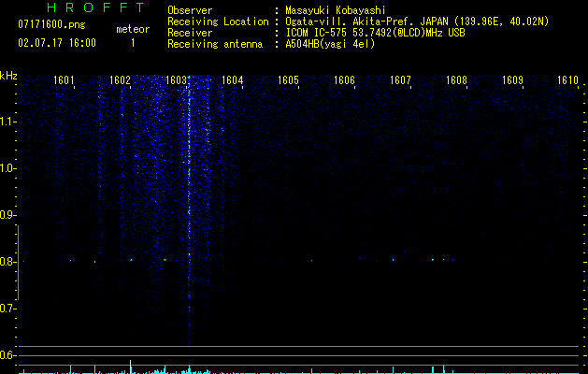
Task: Click time axis label 1601
Action: [x=64, y=80]
